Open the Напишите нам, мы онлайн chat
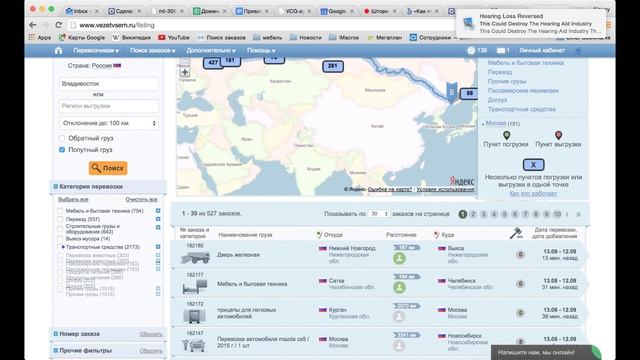This screenshot has height=360, width=640. tap(546, 352)
